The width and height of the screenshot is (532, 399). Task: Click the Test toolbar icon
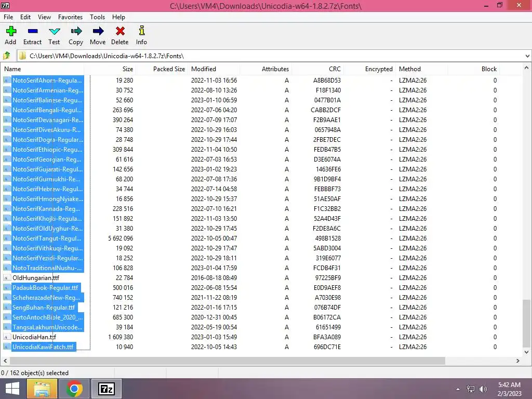click(54, 31)
